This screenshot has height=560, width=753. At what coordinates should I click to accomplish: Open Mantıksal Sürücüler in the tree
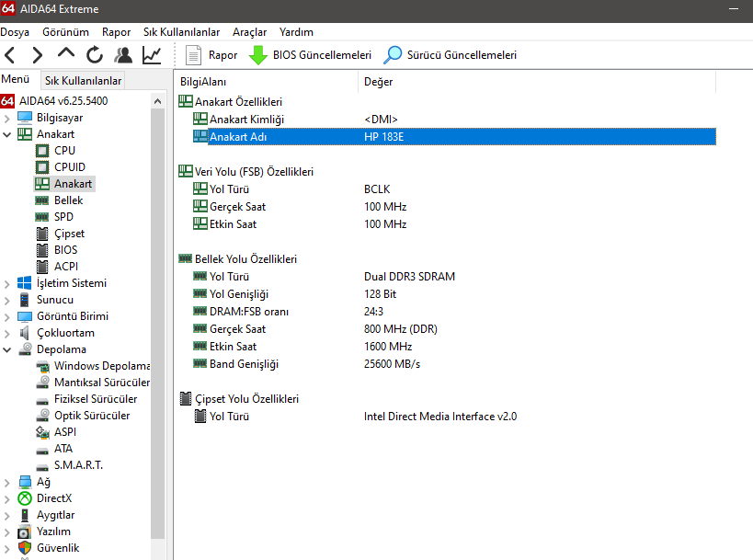[102, 383]
